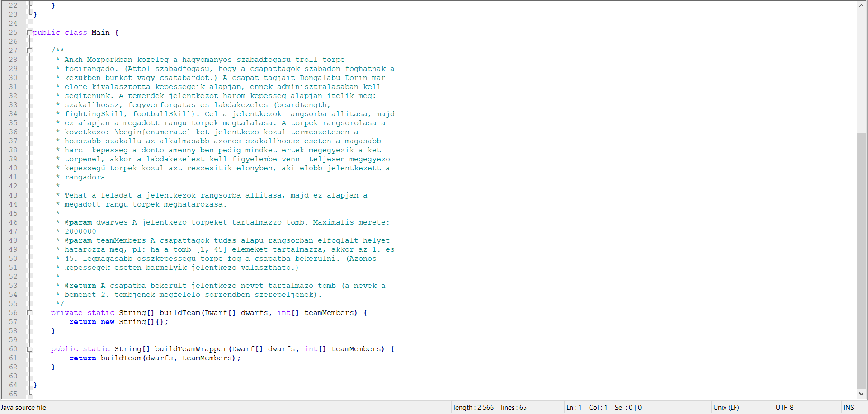Collapse the Javadoc comment fold on line 27
868x414 pixels.
(29, 51)
